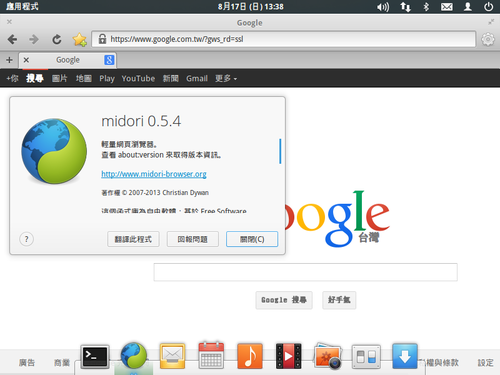
Task: Open the power session indicator
Action: click(489, 7)
